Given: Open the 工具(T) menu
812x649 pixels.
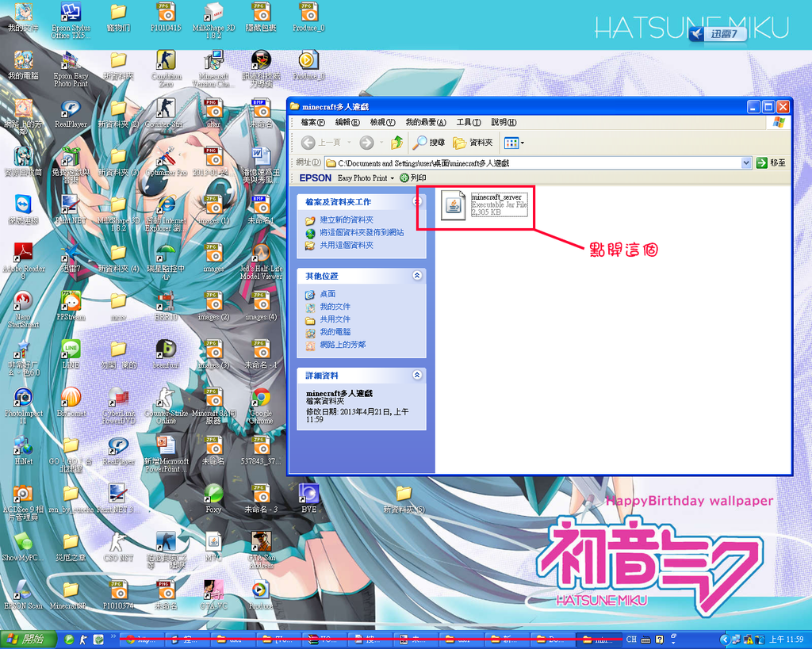Looking at the screenshot, I should tap(469, 122).
